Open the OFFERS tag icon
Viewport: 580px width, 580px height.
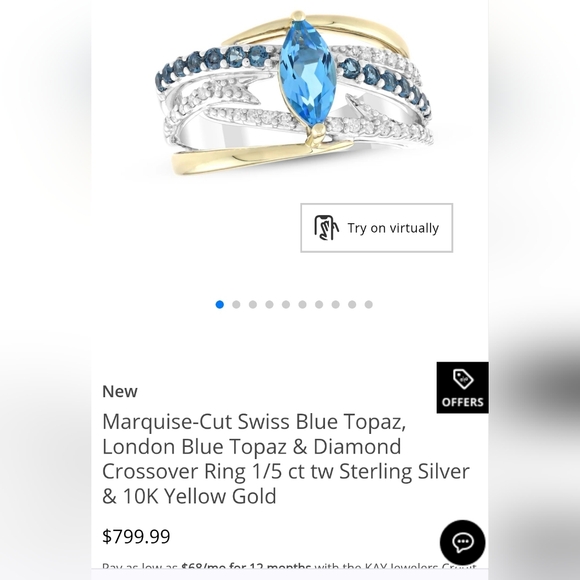tap(463, 379)
